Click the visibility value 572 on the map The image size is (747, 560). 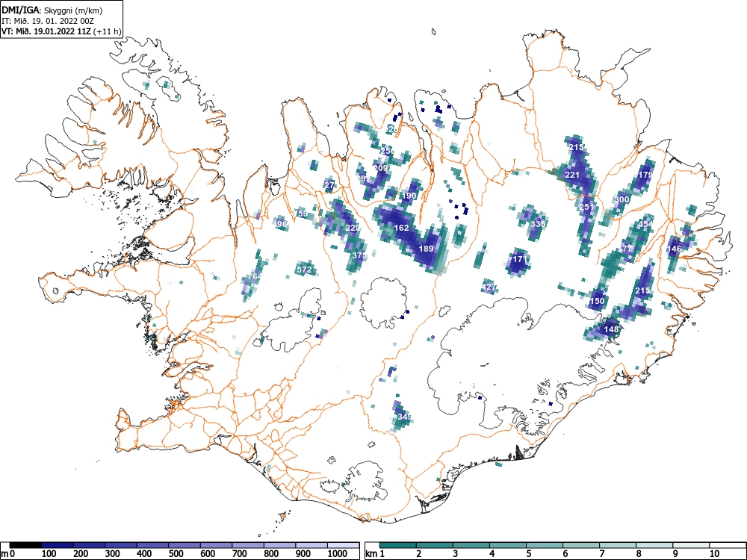[304, 270]
